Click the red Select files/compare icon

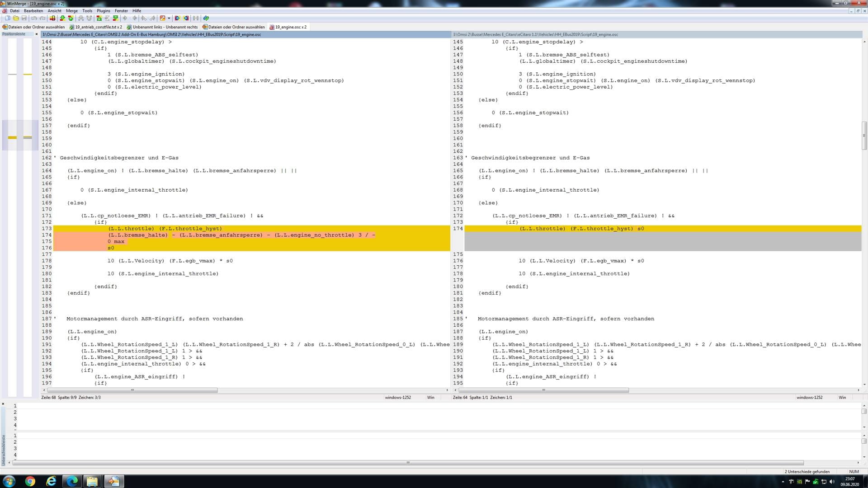(x=52, y=18)
